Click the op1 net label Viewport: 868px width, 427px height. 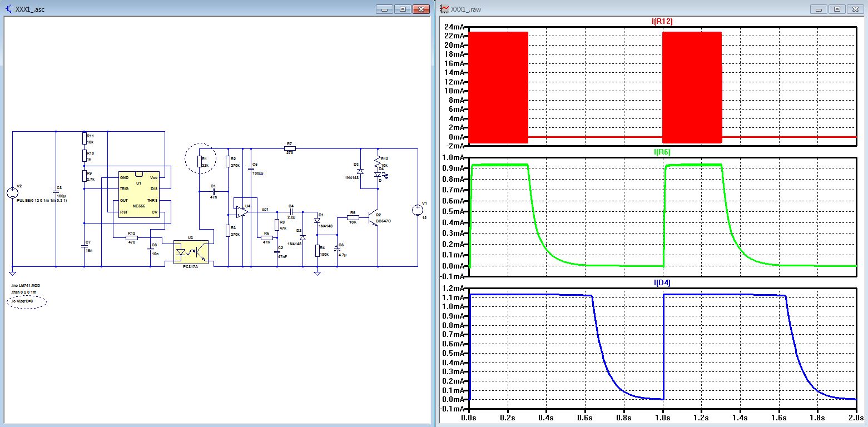[265, 210]
